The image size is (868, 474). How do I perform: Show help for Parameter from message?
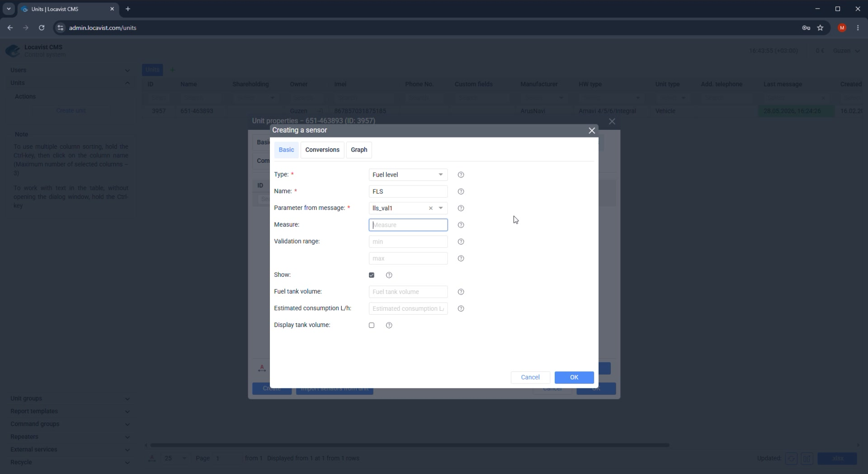pos(461,209)
